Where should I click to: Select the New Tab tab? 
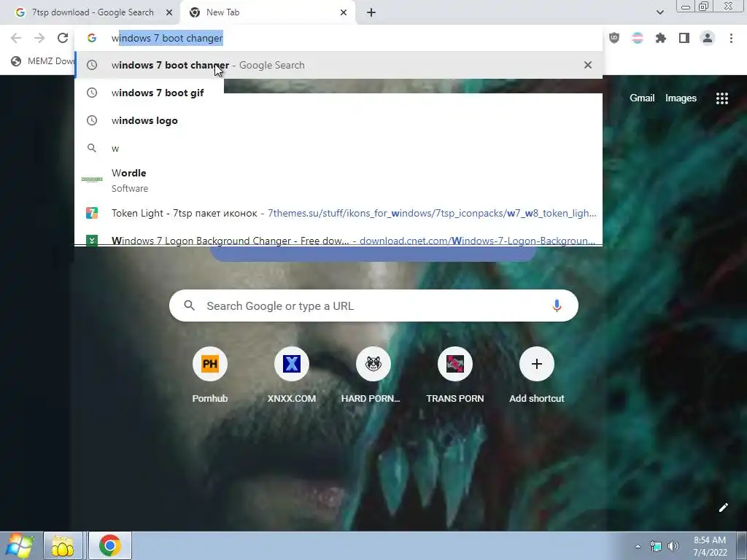267,12
